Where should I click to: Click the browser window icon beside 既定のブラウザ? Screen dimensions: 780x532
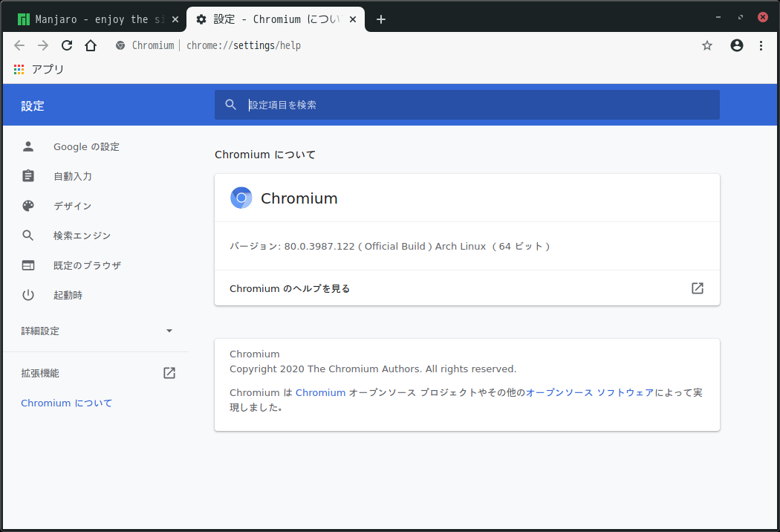28,265
